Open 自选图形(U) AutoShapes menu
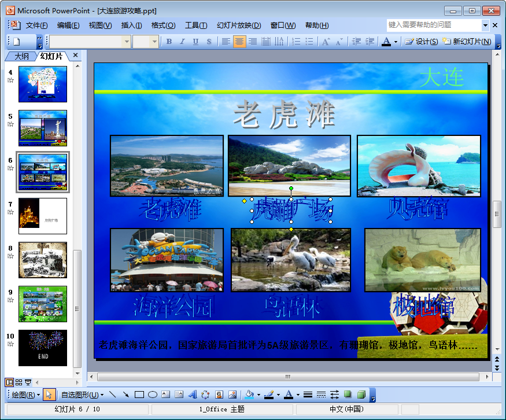This screenshot has height=420, width=506. pyautogui.click(x=82, y=395)
